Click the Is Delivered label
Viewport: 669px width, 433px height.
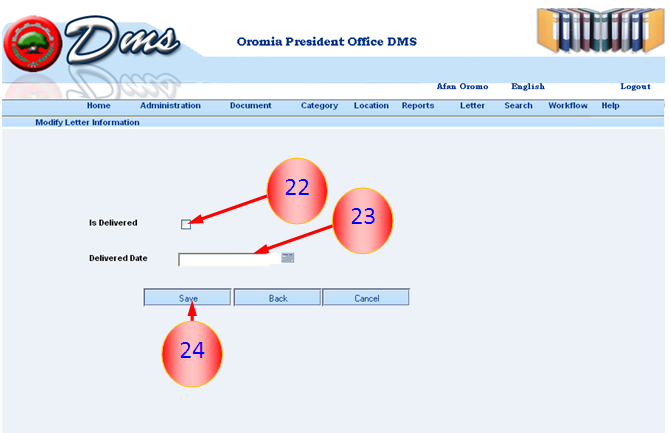point(113,223)
